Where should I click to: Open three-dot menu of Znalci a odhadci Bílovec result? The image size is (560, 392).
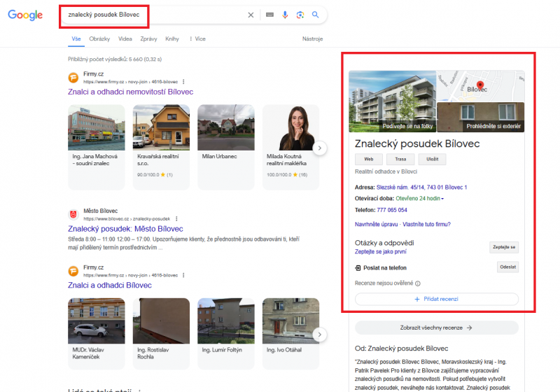click(x=183, y=275)
